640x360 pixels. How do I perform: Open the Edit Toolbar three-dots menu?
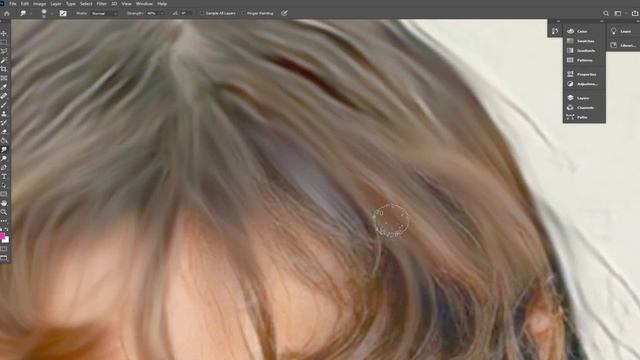pos(4,221)
